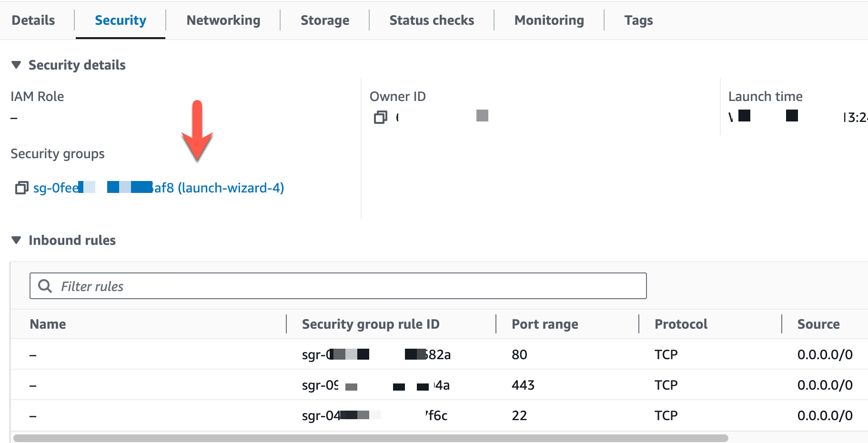Collapse the Security details section
The image size is (868, 443).
(x=16, y=65)
